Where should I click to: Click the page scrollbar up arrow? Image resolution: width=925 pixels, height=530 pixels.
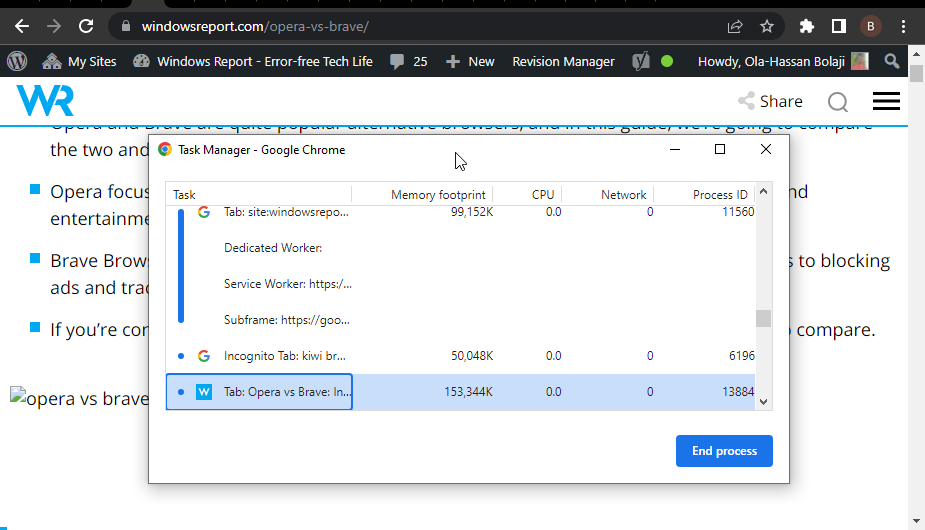coord(916,54)
